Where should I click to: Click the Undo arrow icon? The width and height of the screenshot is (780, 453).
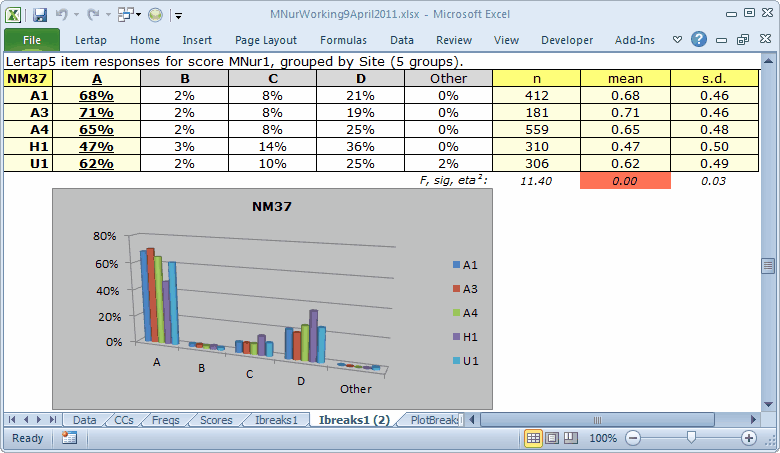coord(62,15)
